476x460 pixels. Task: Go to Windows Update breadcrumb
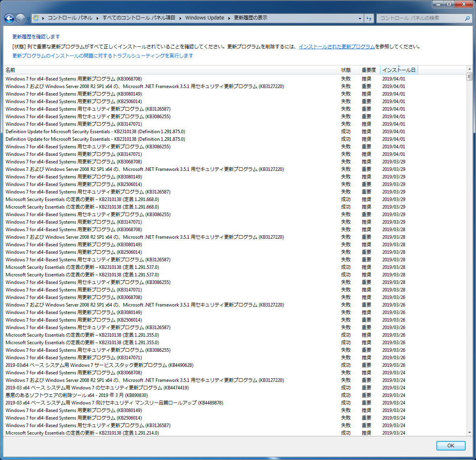pyautogui.click(x=205, y=18)
